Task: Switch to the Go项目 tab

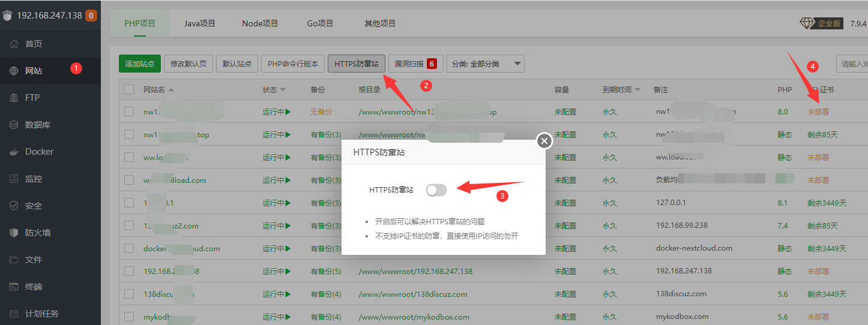Action: (320, 23)
